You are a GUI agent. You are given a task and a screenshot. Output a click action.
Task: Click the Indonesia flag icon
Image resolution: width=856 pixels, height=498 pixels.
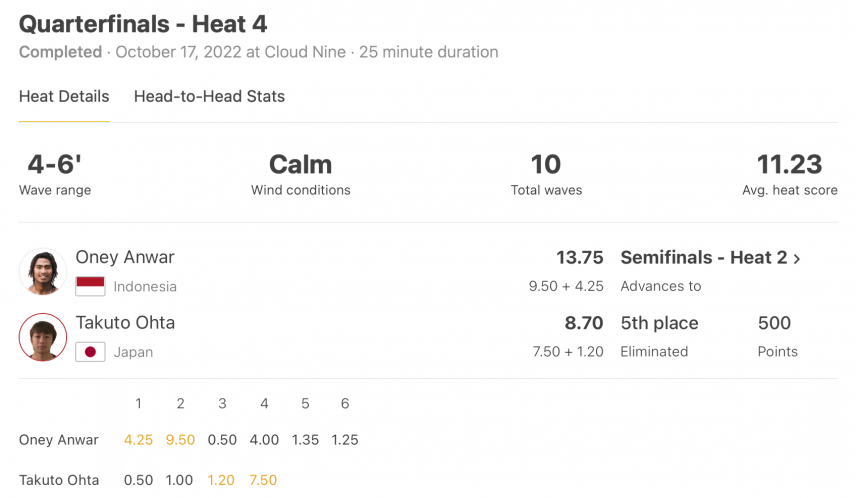pos(90,286)
